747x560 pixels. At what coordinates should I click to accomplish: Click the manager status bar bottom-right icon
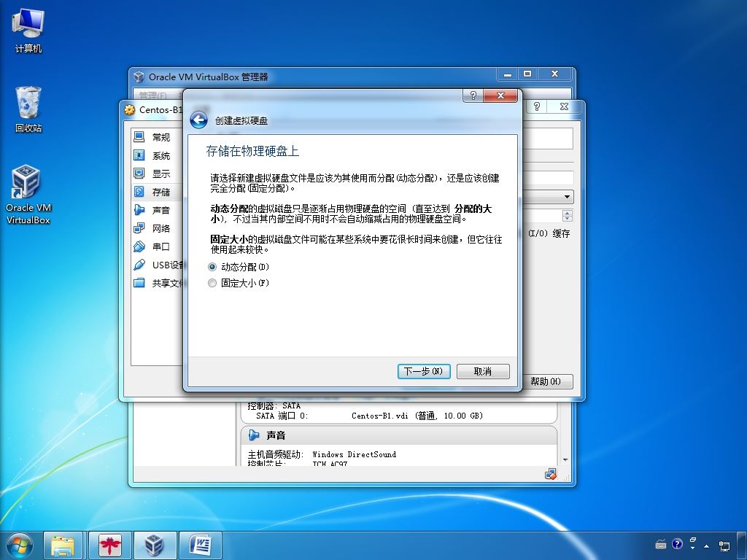(x=551, y=474)
